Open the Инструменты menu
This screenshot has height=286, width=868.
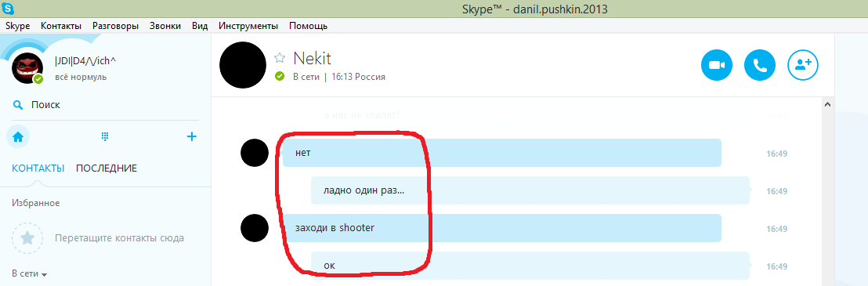[x=248, y=26]
